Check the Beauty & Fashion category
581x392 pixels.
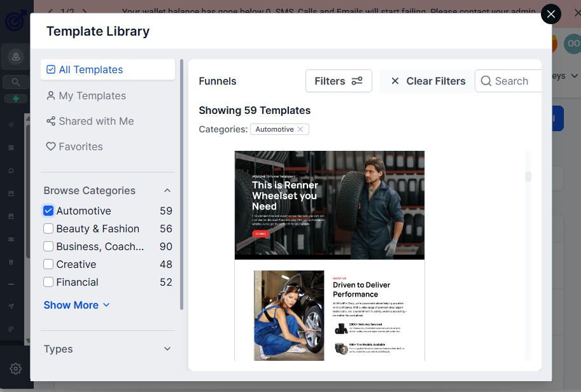pos(48,228)
